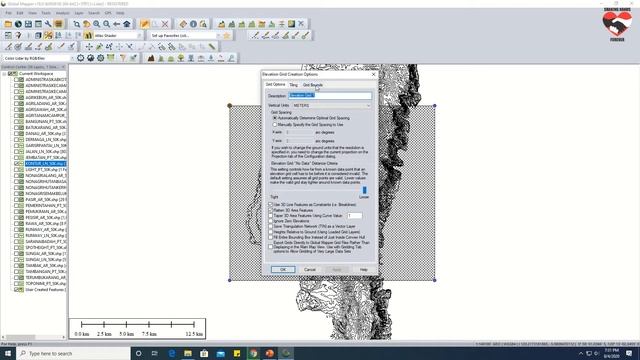Screen dimensions: 640x360
Task: Click the home full view icon
Action: [x=127, y=24]
